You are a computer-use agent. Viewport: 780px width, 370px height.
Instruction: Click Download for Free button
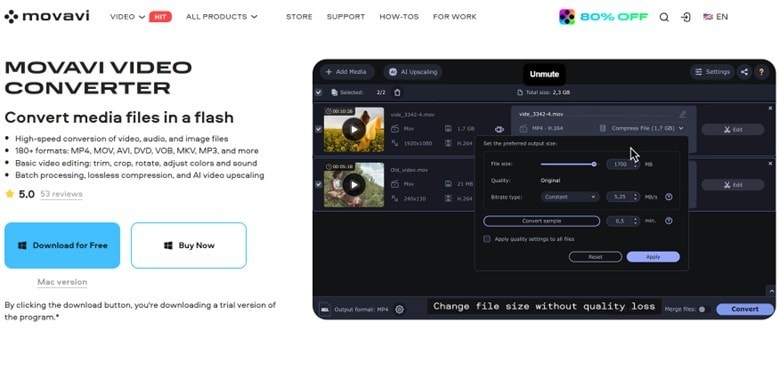coord(62,246)
